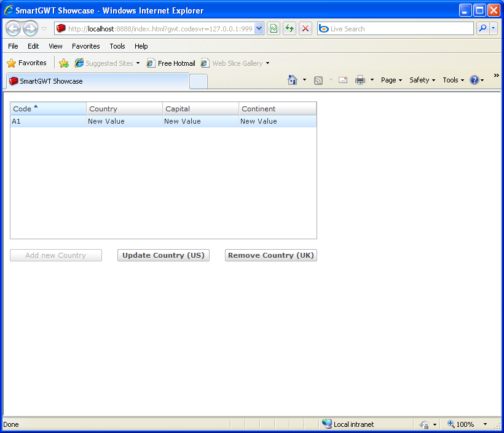The image size is (504, 433).
Task: Click the red Stop loading icon
Action: tap(305, 29)
